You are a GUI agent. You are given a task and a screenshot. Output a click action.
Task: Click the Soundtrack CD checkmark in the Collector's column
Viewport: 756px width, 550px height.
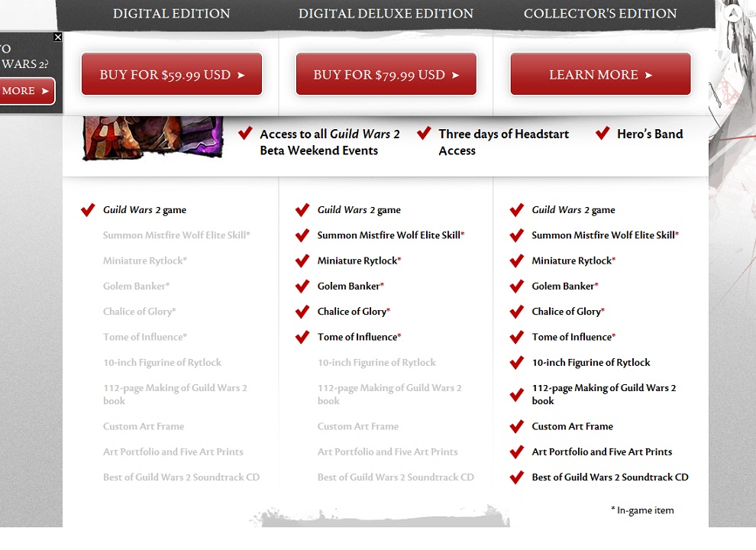click(x=517, y=477)
